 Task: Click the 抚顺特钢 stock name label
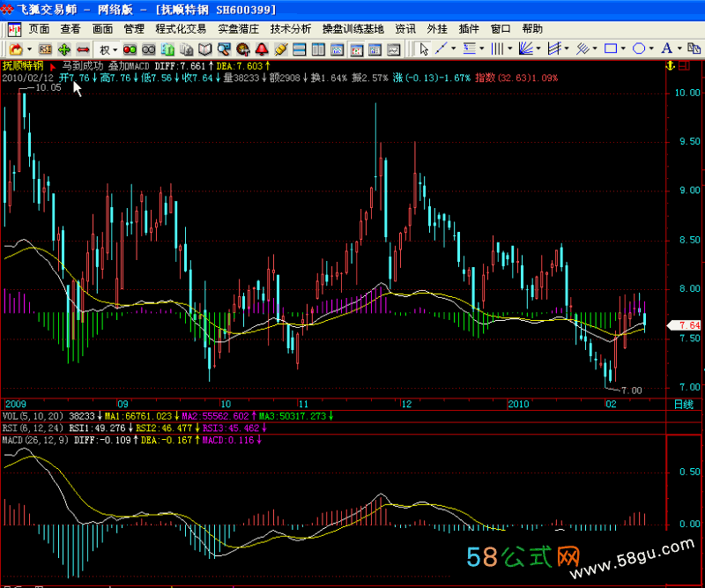[x=23, y=66]
